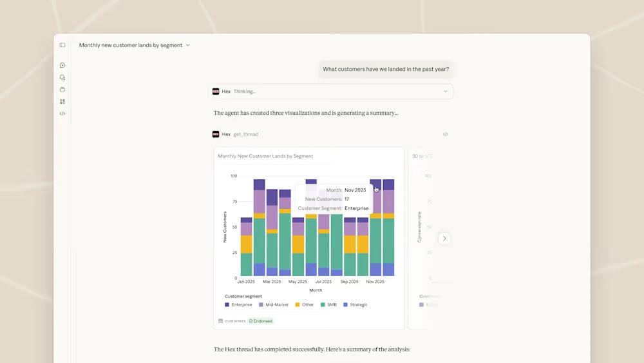This screenshot has height=363, width=644.
Task: Click the get_thread tool label
Action: pyautogui.click(x=245, y=134)
